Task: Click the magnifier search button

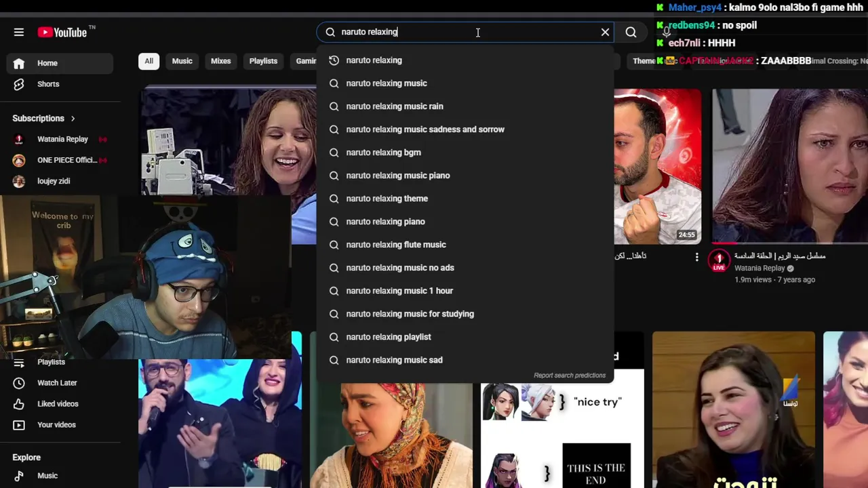Action: tap(631, 32)
